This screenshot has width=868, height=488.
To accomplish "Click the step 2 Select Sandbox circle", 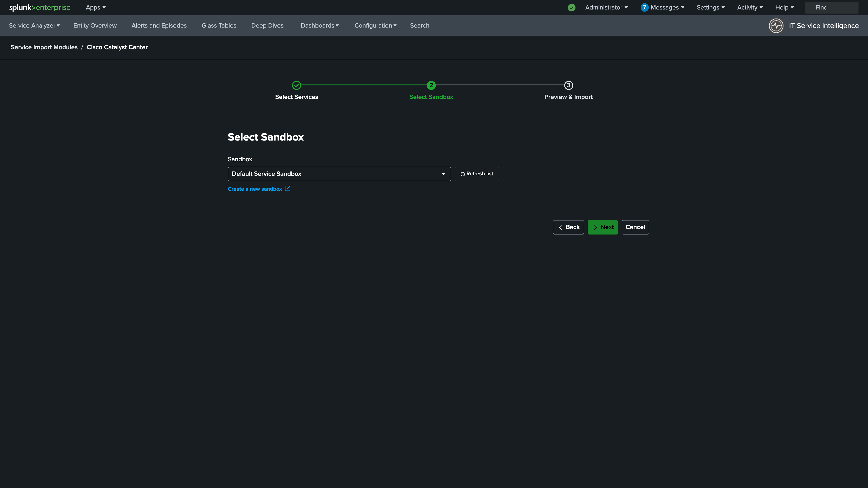I will pos(431,85).
